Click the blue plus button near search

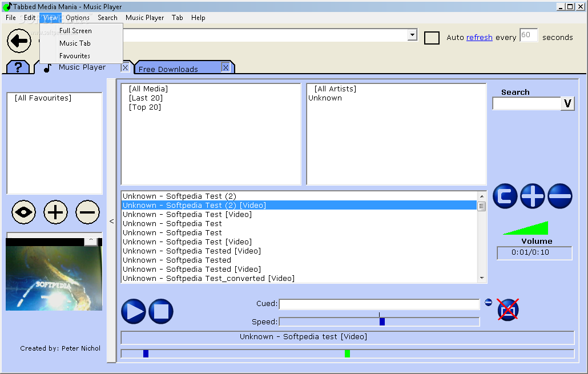tap(533, 196)
